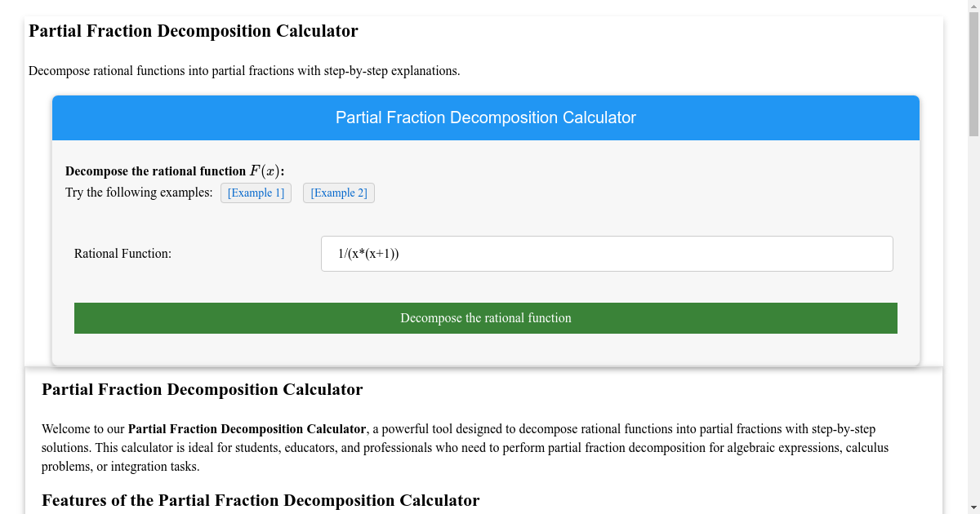980x514 pixels.
Task: Click the "Decompose rational functions into partial fractions" subtitle
Action: click(x=244, y=71)
